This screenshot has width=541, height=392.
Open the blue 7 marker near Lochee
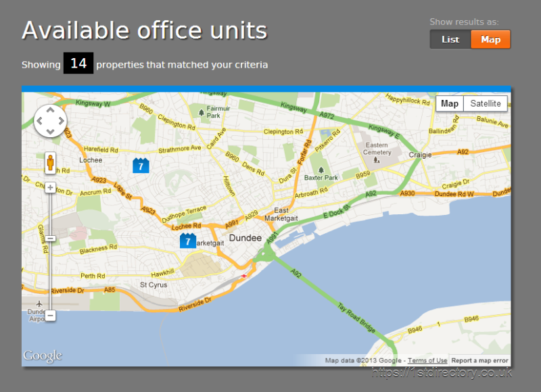(x=141, y=166)
